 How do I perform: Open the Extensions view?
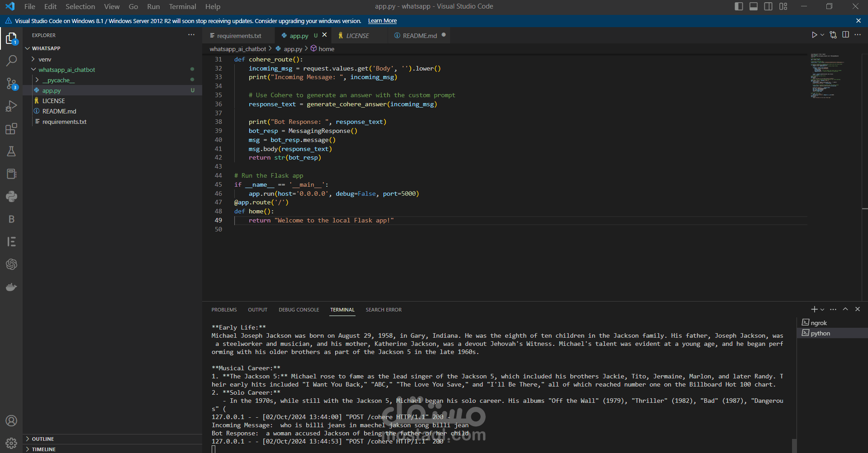point(11,129)
